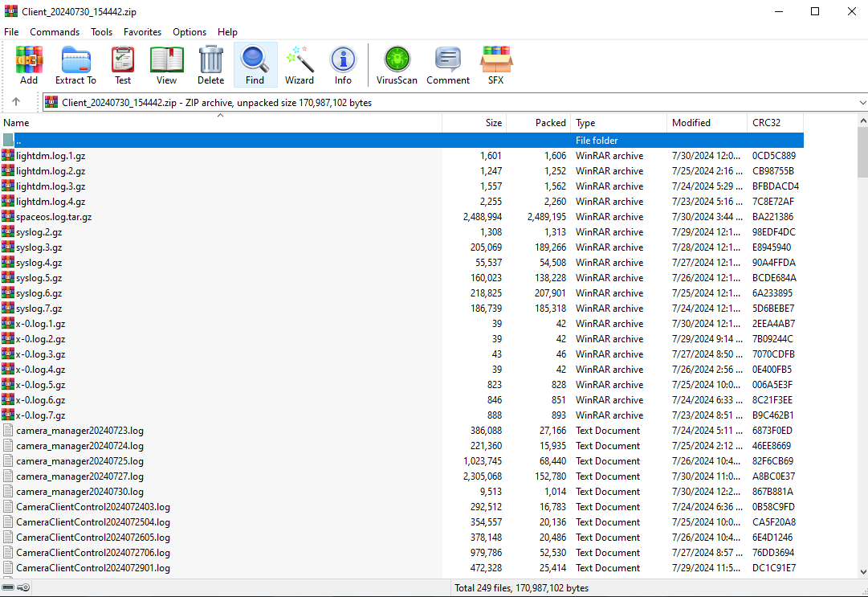Select the camera_manager20240725.log file name
868x597 pixels.
click(x=80, y=461)
